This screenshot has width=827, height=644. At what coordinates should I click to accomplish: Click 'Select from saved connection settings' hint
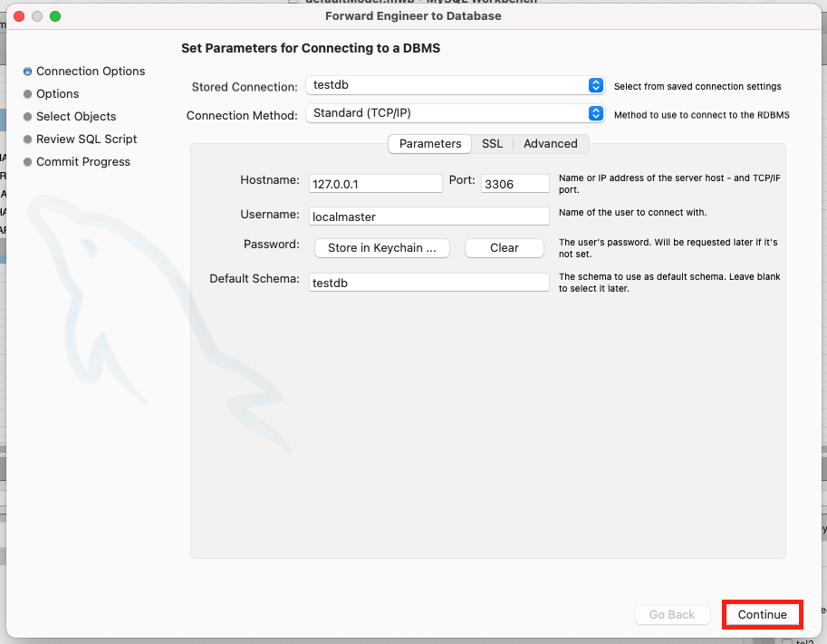[x=697, y=86]
